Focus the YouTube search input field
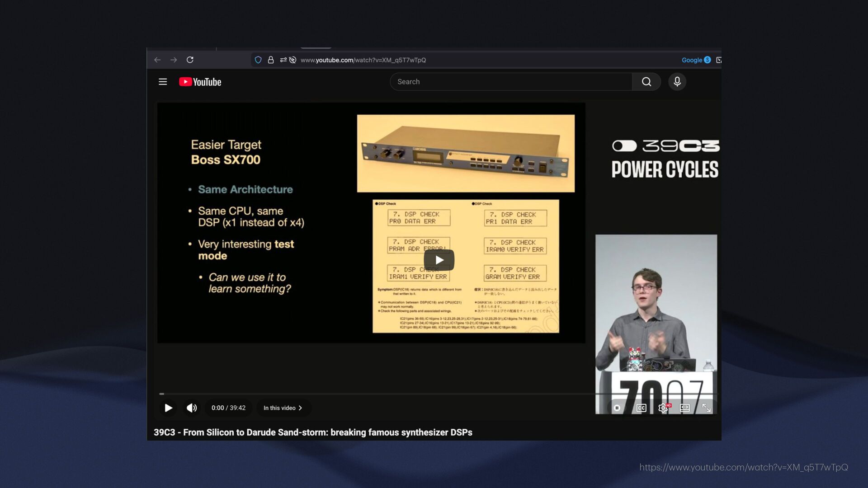Image resolution: width=868 pixels, height=488 pixels. tap(511, 82)
